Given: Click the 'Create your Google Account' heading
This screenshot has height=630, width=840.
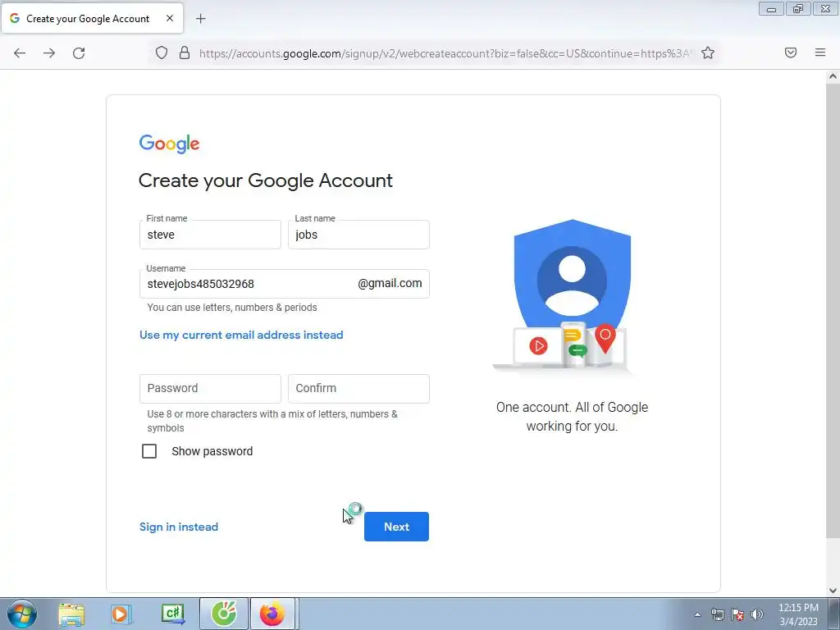Looking at the screenshot, I should coord(266,180).
